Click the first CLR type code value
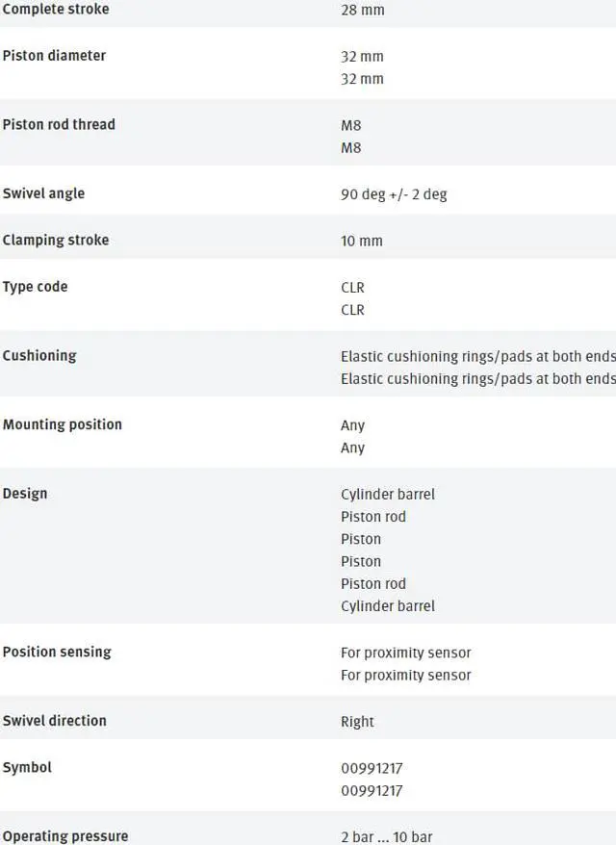616x845 pixels. [352, 288]
